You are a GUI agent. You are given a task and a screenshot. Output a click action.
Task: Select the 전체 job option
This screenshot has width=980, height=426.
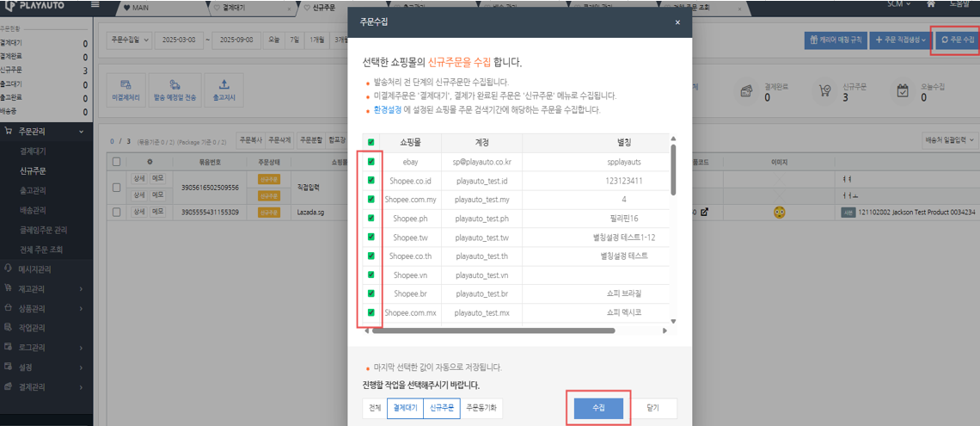pos(375,408)
